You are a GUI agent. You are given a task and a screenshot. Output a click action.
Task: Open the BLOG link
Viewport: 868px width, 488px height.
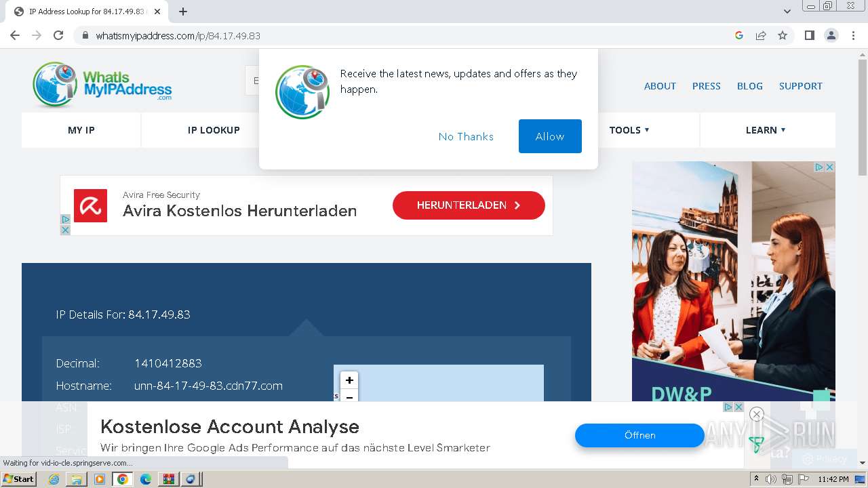750,86
